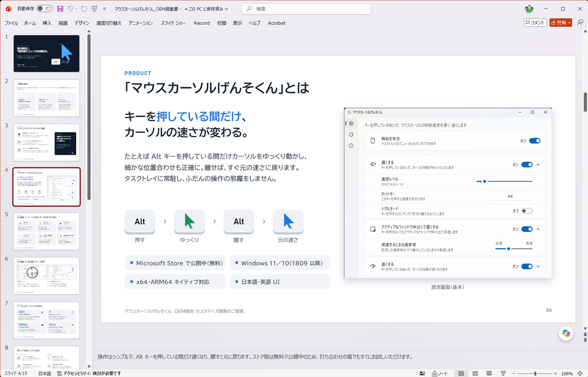Collapse 遅くする section chevron in screenshot
This screenshot has height=377, width=588.
point(538,165)
